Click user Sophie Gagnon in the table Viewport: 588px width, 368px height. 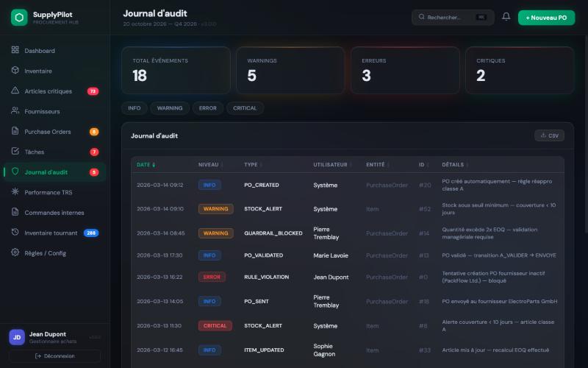click(324, 350)
